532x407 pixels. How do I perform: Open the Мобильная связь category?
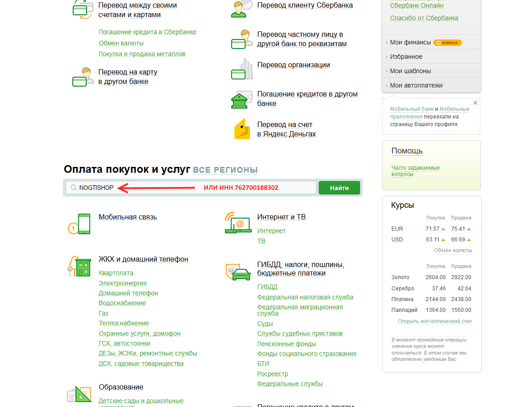point(128,217)
